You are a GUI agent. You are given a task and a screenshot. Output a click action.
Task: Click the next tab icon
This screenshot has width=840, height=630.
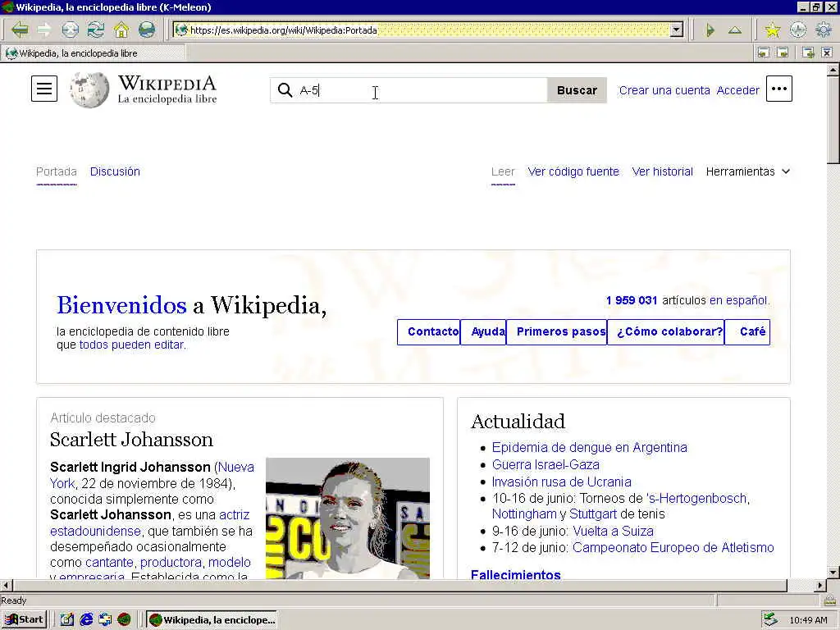point(783,52)
